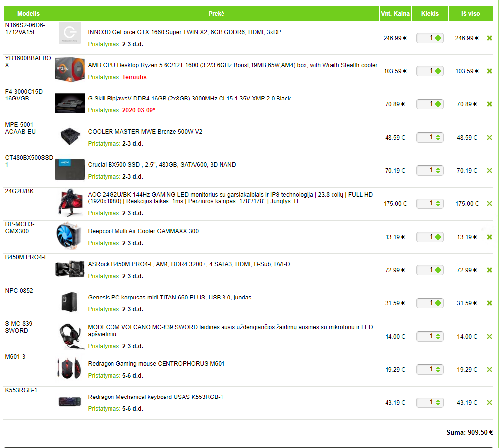Open MODECOM VOLCANO MC-839 SWORD link

(x=230, y=331)
